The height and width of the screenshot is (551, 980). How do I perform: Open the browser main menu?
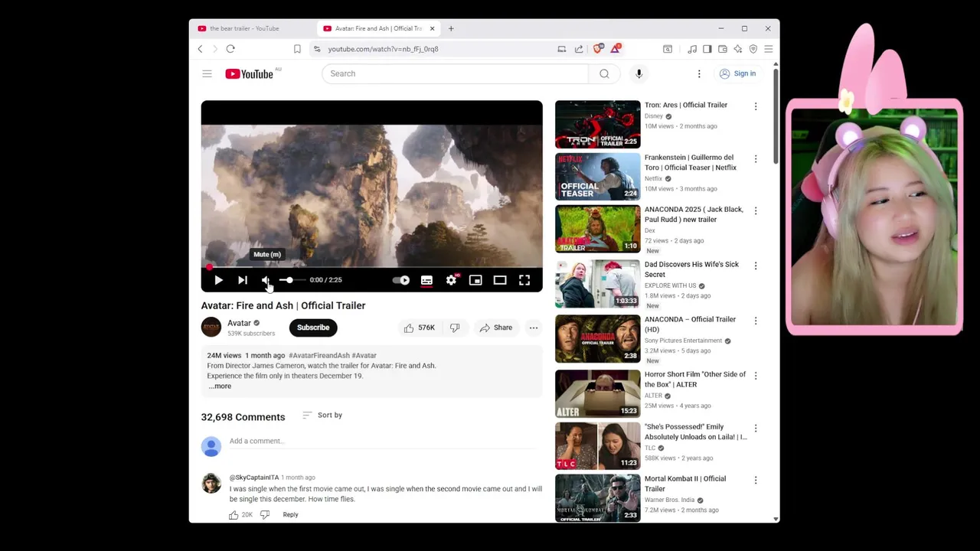(x=769, y=49)
